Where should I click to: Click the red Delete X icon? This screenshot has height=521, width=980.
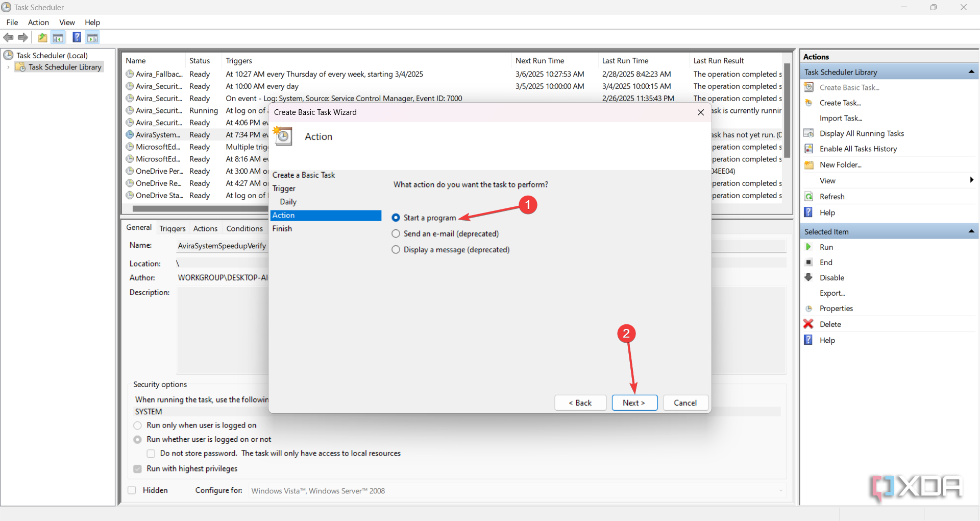point(808,324)
